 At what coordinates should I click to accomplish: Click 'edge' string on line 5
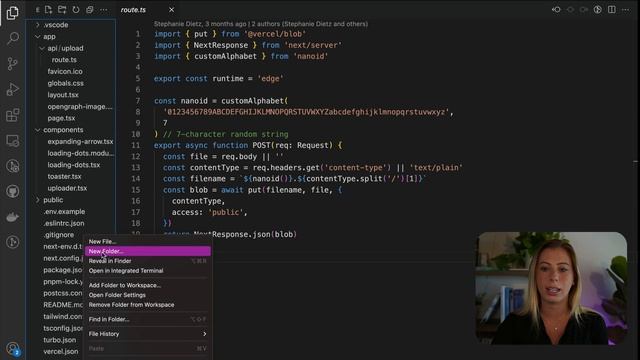[x=270, y=78]
